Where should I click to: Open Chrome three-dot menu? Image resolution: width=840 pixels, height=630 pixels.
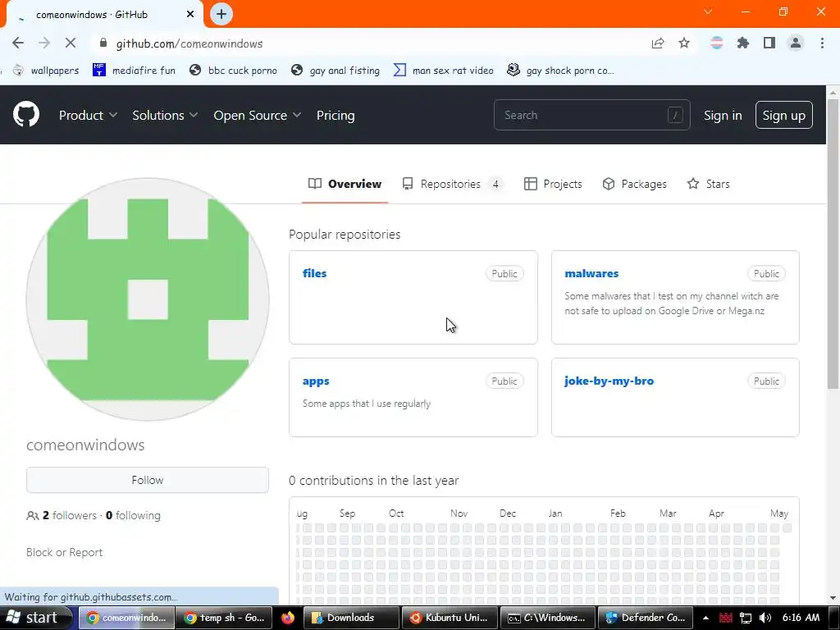click(822, 43)
